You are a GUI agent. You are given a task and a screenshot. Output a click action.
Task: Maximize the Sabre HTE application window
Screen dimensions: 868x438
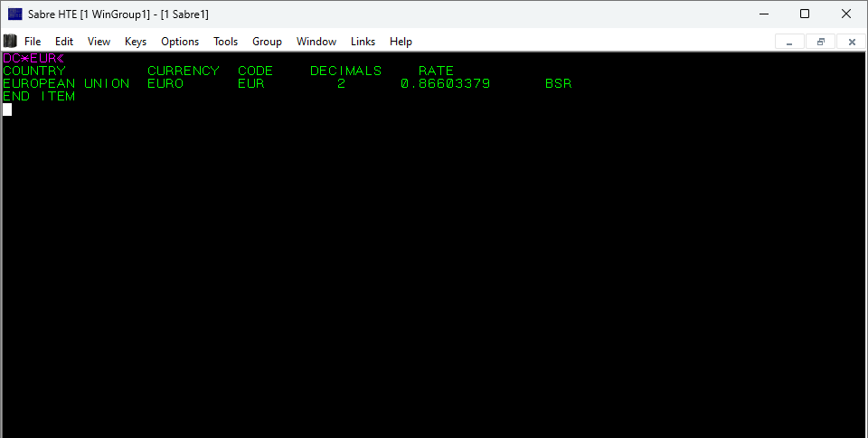point(805,14)
